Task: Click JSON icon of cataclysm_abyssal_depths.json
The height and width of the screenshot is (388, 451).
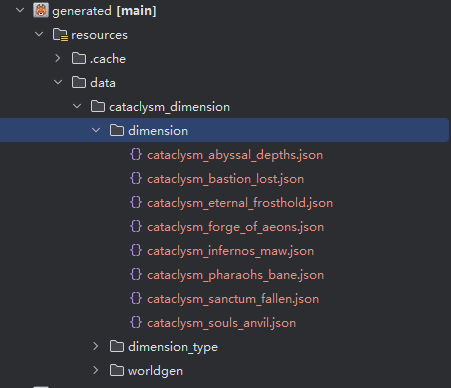Action: (x=136, y=155)
